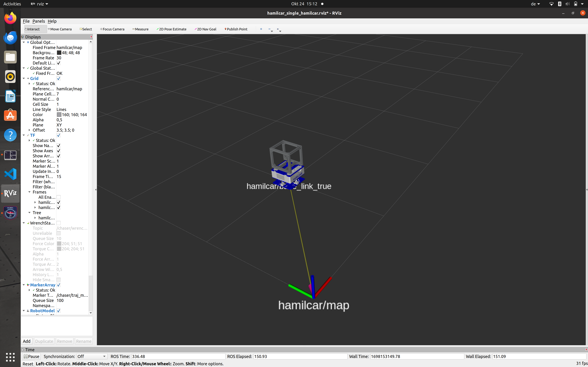Viewport: 588px width, 367px height.
Task: Toggle the All Enabled frames checkbox
Action: coord(59,197)
